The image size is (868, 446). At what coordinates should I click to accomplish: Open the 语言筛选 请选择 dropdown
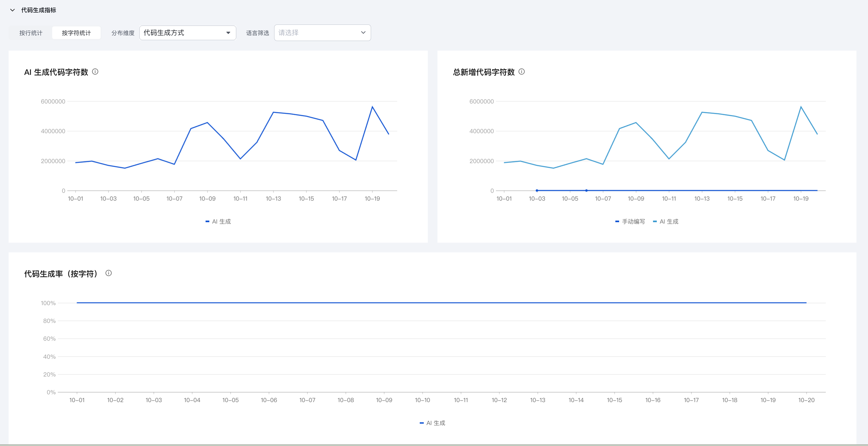click(322, 33)
